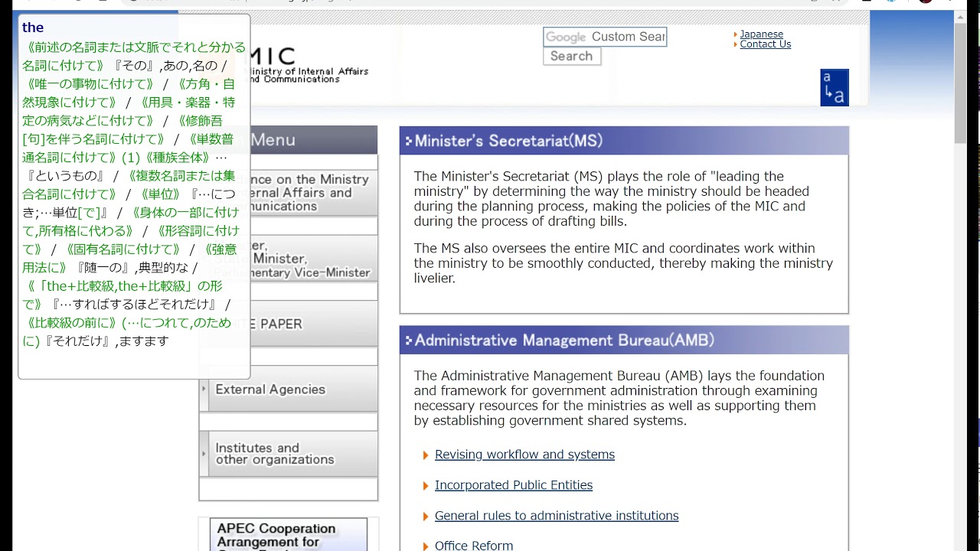
Task: Click orange bullet beside Incorporated Public Entities
Action: (426, 486)
